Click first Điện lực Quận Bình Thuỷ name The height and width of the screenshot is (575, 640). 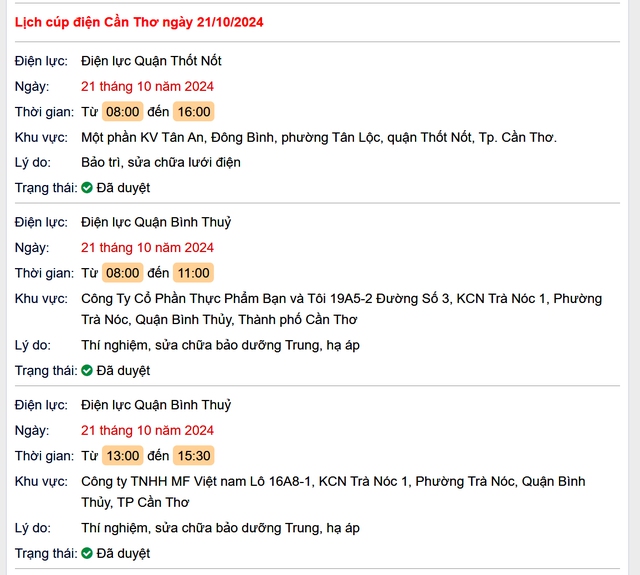pyautogui.click(x=156, y=222)
